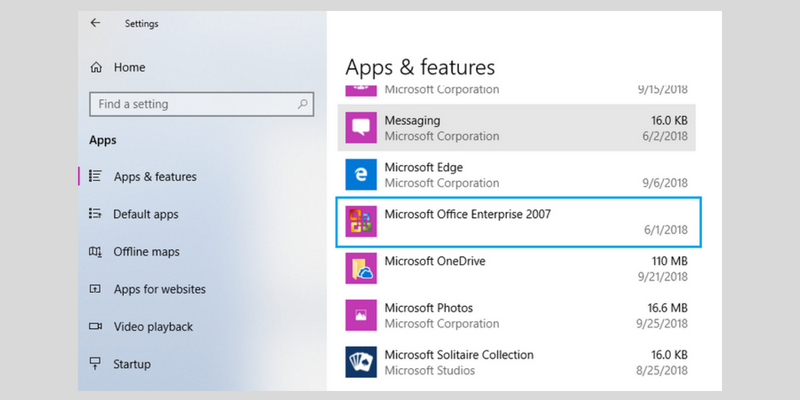Viewport: 800px width, 400px height.
Task: Click the search magnifier icon
Action: 303,104
